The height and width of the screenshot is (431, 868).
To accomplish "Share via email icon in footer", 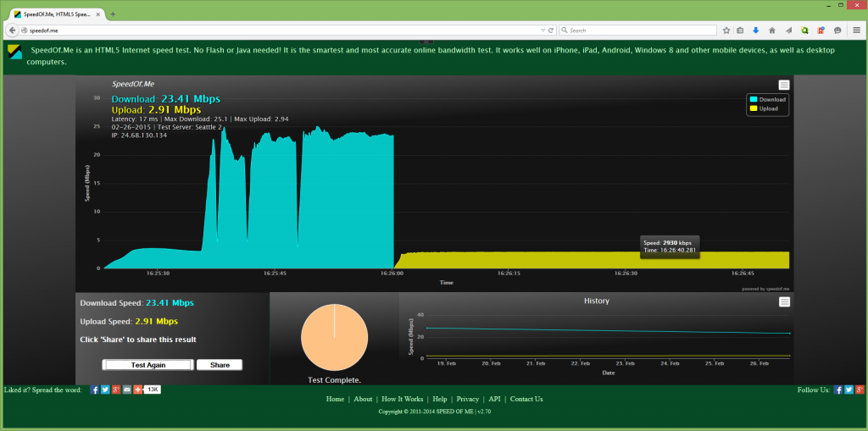I will 127,390.
